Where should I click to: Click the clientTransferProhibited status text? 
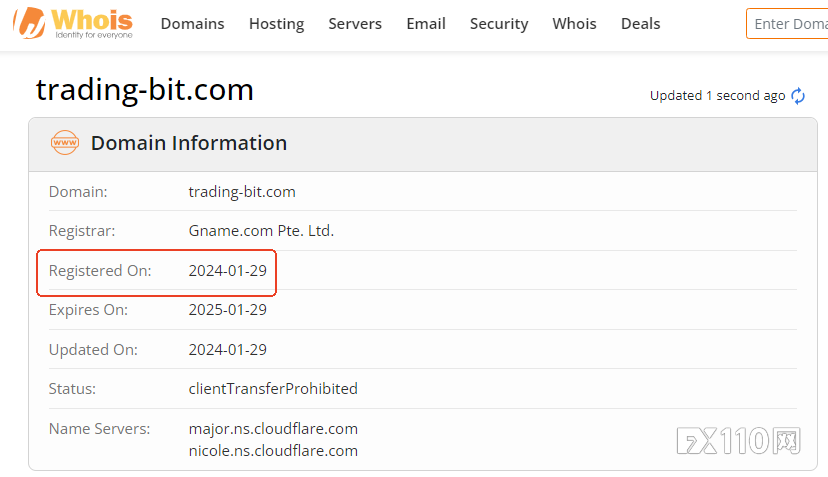[x=273, y=389]
